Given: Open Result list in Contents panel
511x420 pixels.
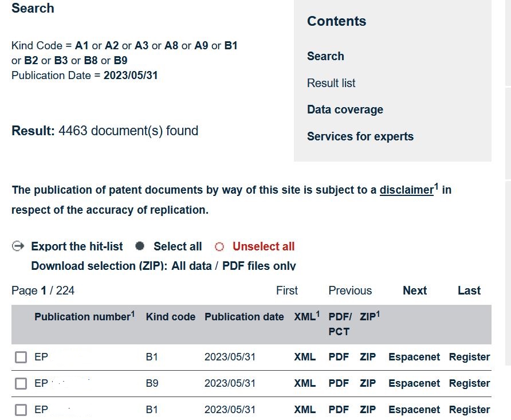Looking at the screenshot, I should click(x=331, y=83).
